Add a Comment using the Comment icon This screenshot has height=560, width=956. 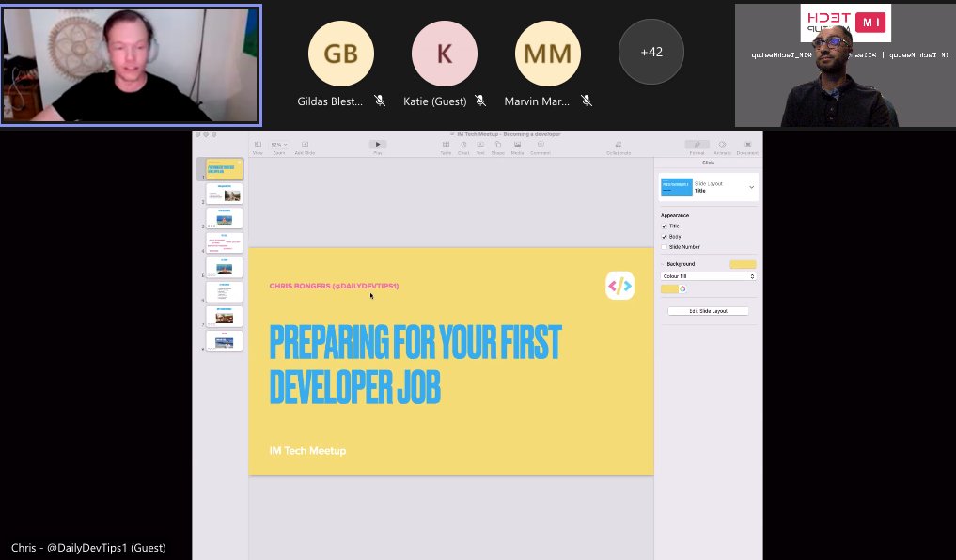538,145
